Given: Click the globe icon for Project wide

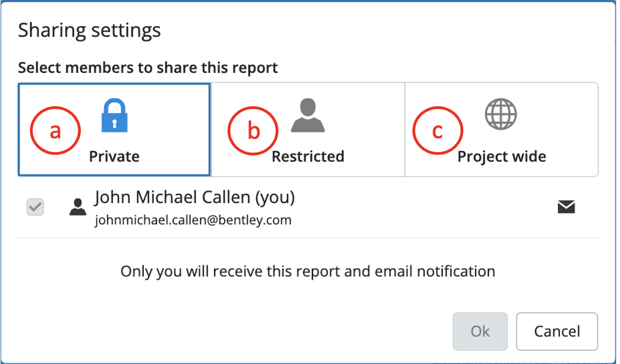Looking at the screenshot, I should 500,115.
